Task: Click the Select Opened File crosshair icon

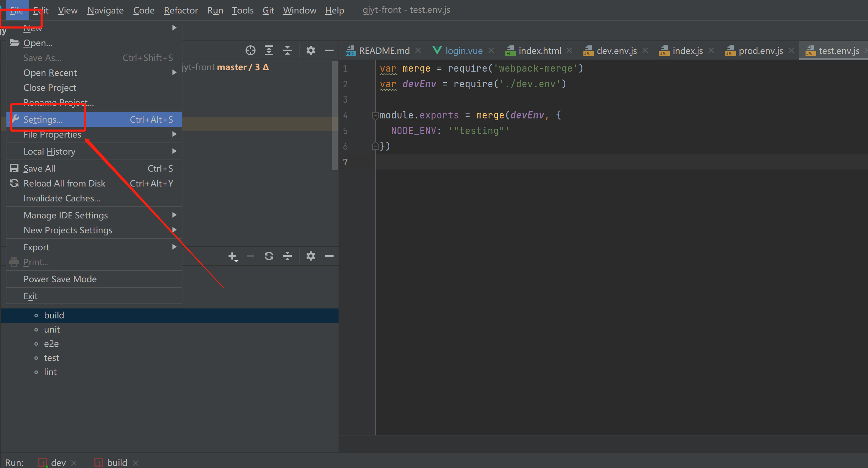Action: click(250, 50)
